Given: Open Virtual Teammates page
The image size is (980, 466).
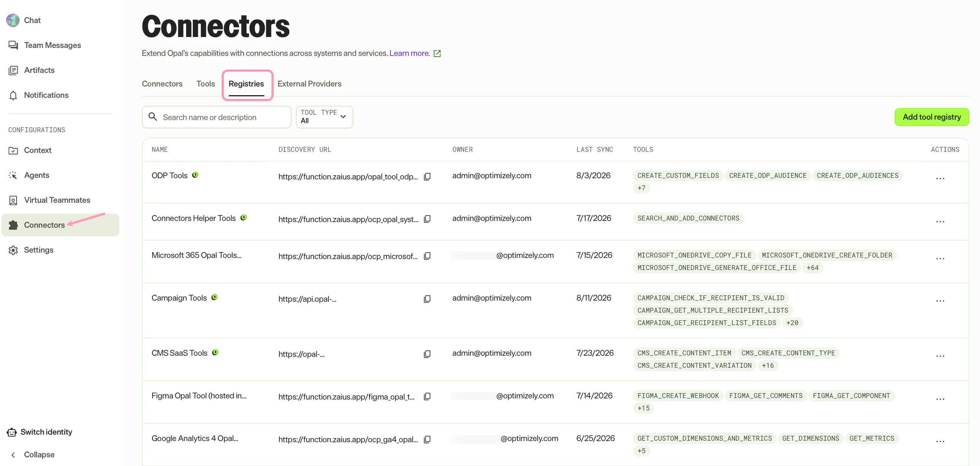Looking at the screenshot, I should (57, 200).
